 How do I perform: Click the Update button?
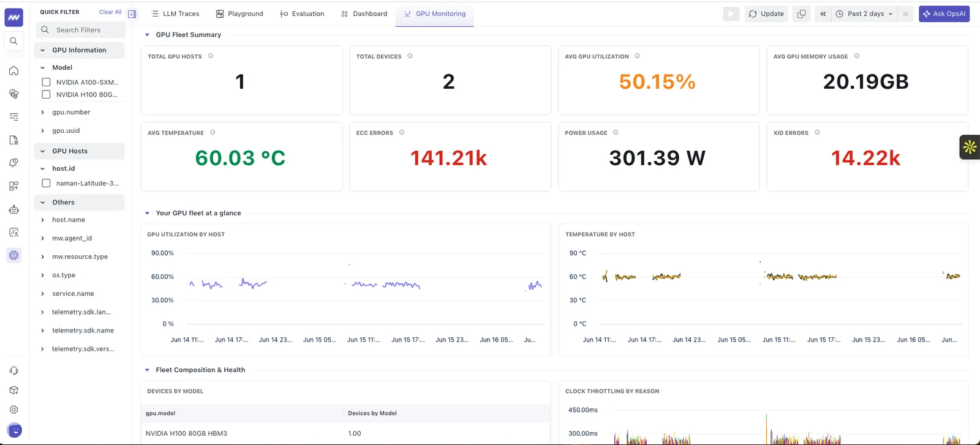pos(766,13)
